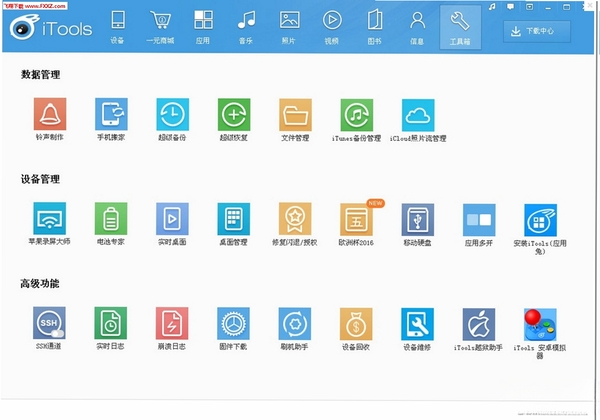Switch to the 视频 video tab
The image size is (600, 420).
[x=332, y=28]
